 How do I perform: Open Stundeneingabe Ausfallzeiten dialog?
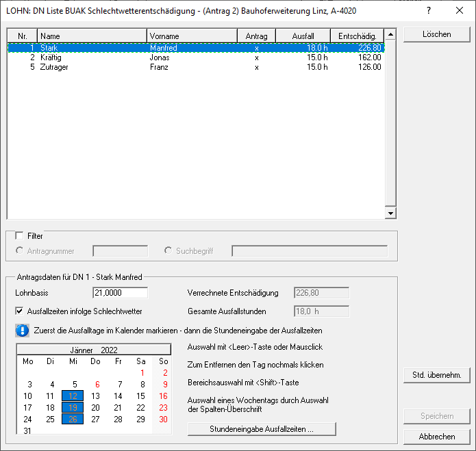[262, 429]
